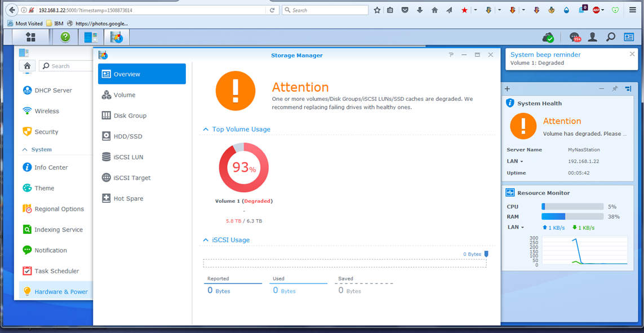Open the HDD/SSD tab
Viewport: 644px width, 333px height.
click(128, 136)
